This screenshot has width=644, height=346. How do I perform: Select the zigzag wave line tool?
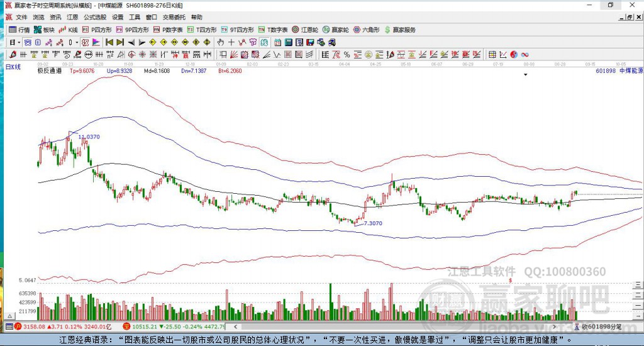[277, 55]
